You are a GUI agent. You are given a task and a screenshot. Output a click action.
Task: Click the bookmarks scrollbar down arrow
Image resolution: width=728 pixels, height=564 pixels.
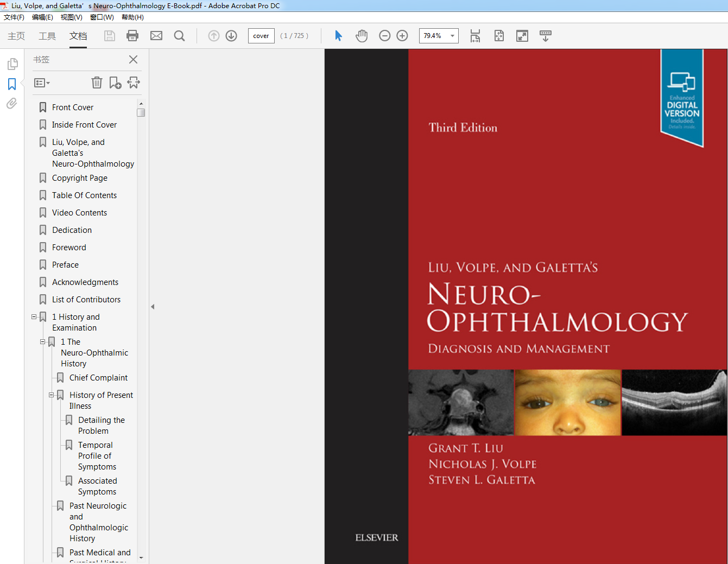tap(141, 557)
